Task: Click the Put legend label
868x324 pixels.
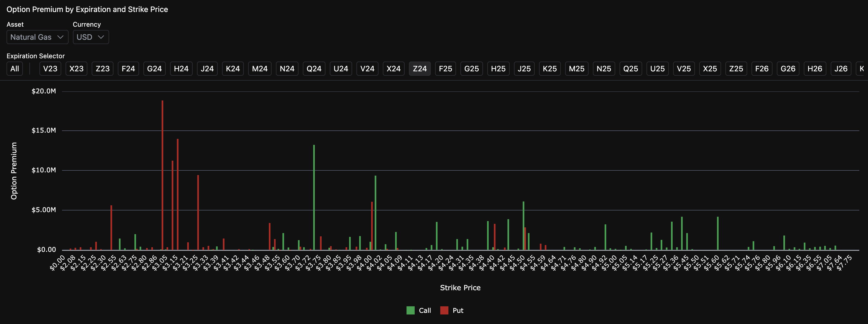Action: point(458,310)
